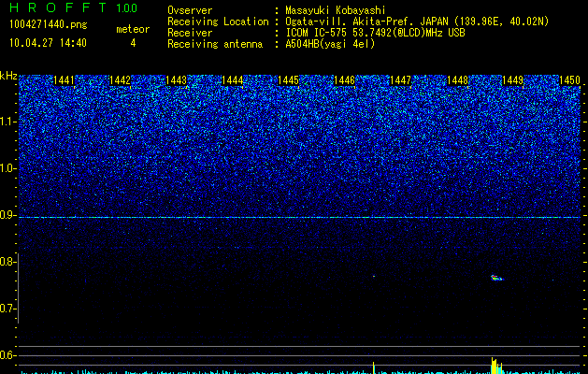Viewport: 588px width, 374px height.
Task: Click Ogata-vill. Akita-Pref. JAPAN location text
Action: click(x=417, y=22)
